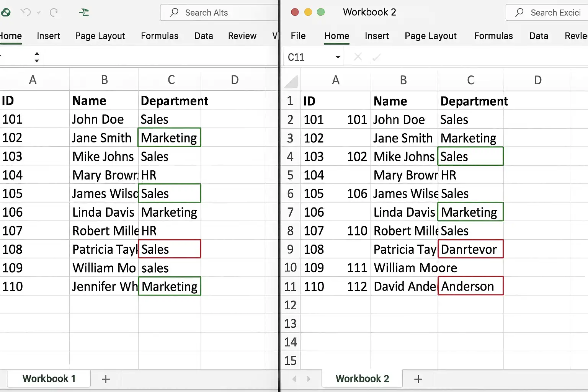
Task: Click the confirm checkmark in formula bar
Action: coord(377,57)
